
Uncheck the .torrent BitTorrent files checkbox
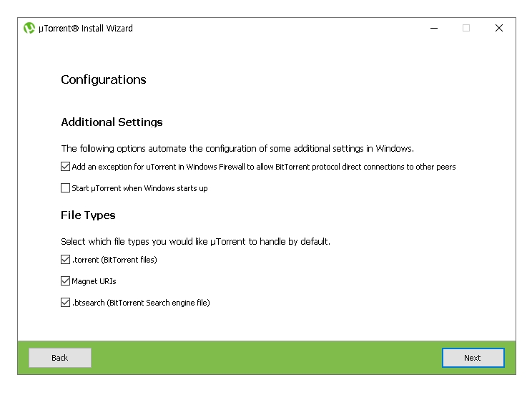(x=65, y=260)
